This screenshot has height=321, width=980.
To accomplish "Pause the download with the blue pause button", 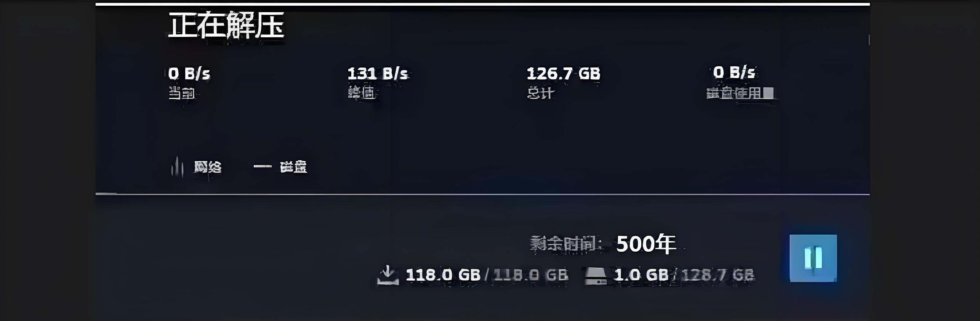I will (813, 258).
